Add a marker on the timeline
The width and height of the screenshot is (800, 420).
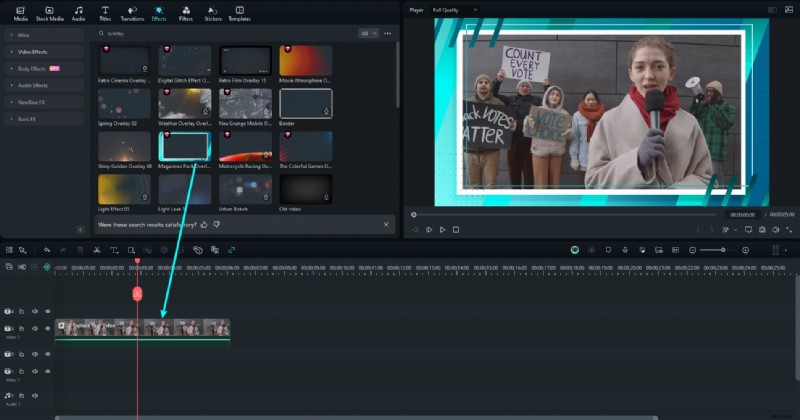click(x=608, y=250)
